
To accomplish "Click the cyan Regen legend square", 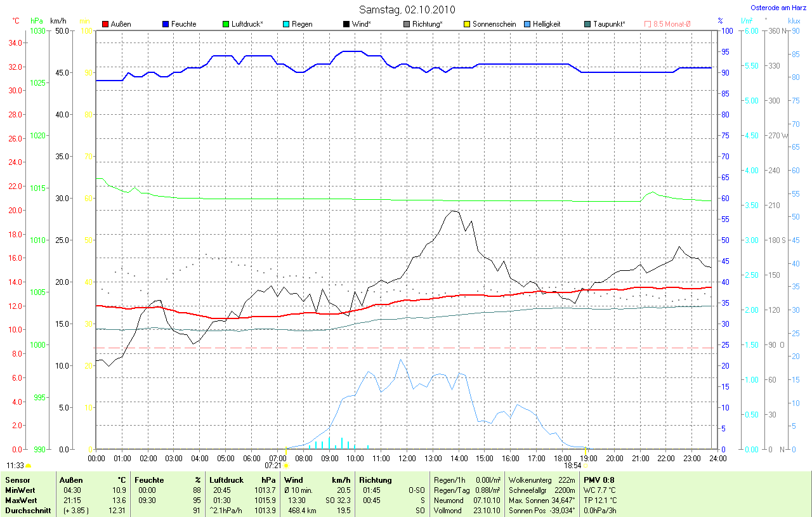I will 286,24.
